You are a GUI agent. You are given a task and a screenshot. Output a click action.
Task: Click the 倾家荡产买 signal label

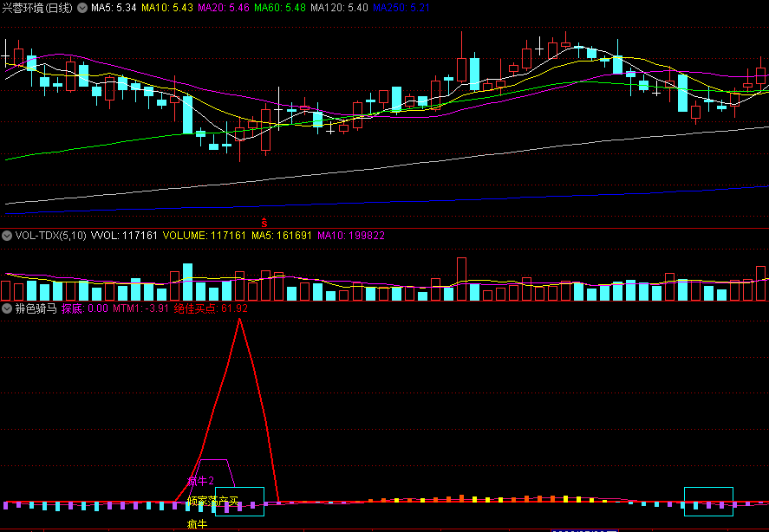point(213,501)
